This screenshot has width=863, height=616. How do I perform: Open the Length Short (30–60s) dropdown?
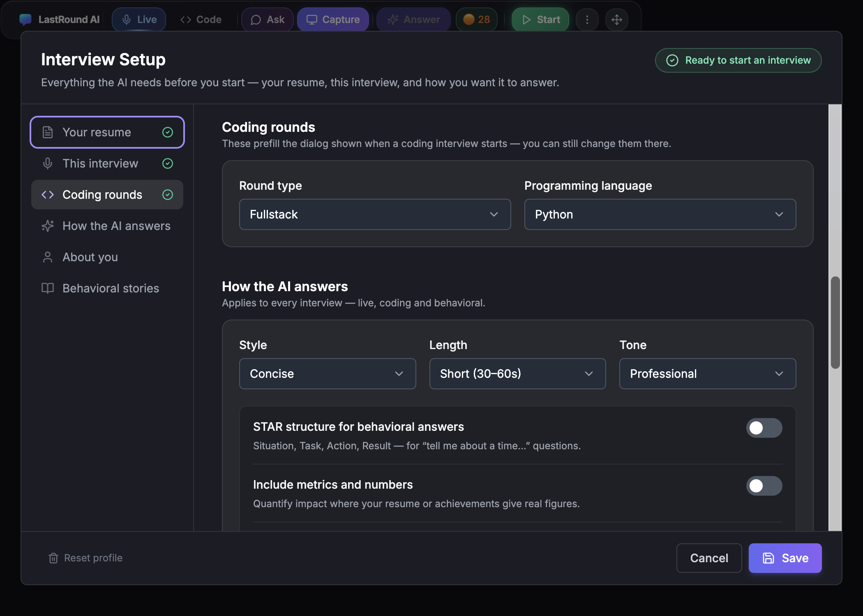click(517, 374)
